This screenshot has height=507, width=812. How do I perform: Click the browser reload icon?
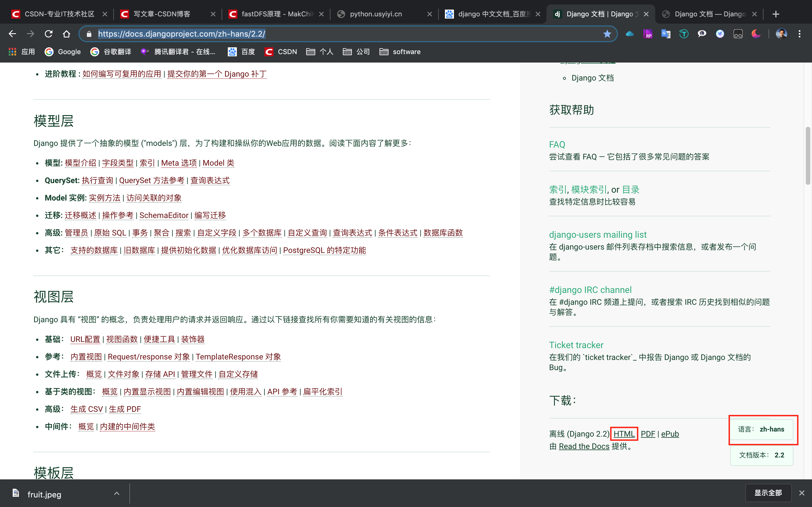point(49,34)
